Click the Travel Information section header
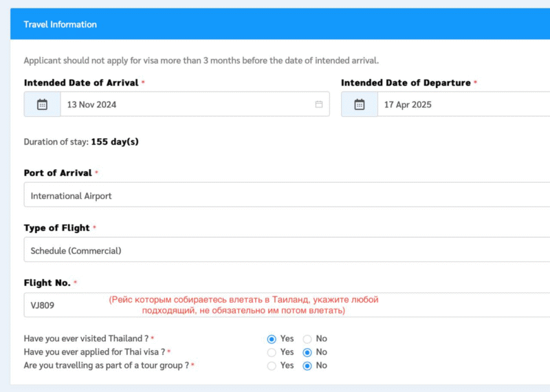The height and width of the screenshot is (392, 550). [60, 25]
